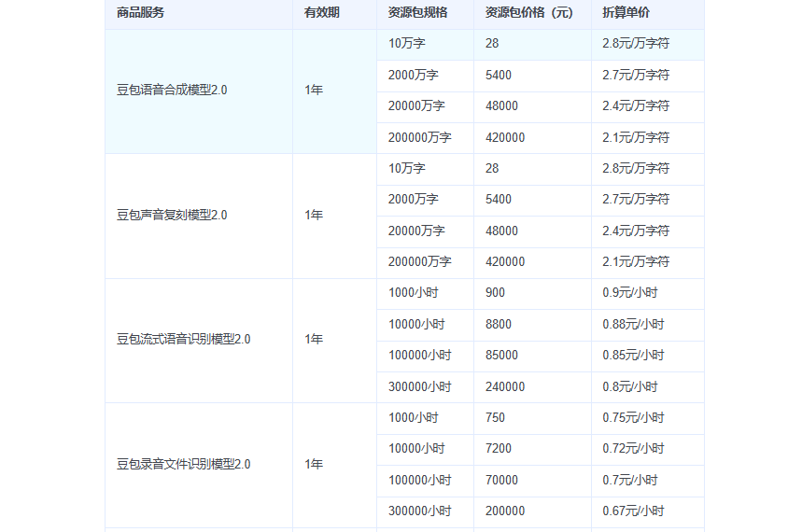Click the 0.67元/小时 unit price

click(648, 511)
